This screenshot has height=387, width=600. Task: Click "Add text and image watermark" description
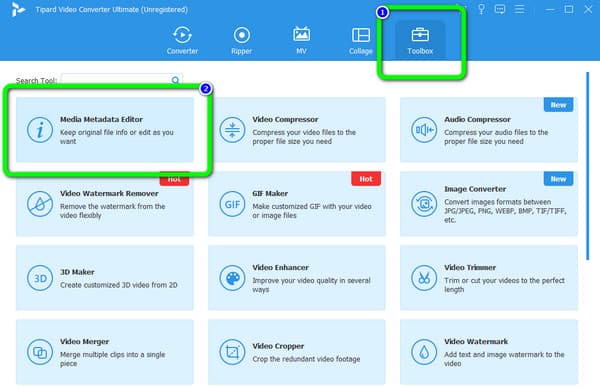tap(504, 359)
